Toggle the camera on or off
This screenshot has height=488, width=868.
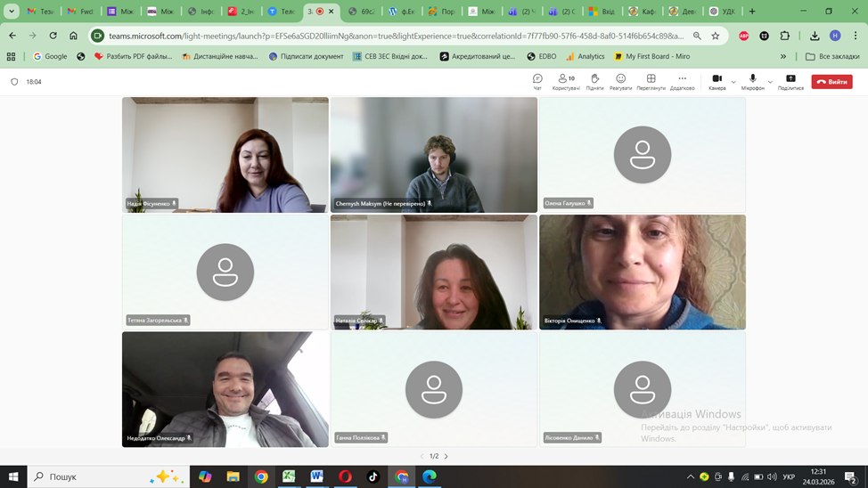[717, 81]
